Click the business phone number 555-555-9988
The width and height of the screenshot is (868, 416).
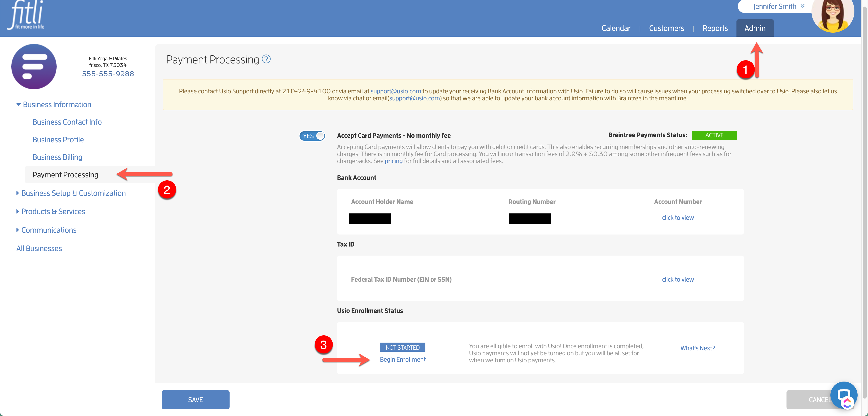[108, 74]
